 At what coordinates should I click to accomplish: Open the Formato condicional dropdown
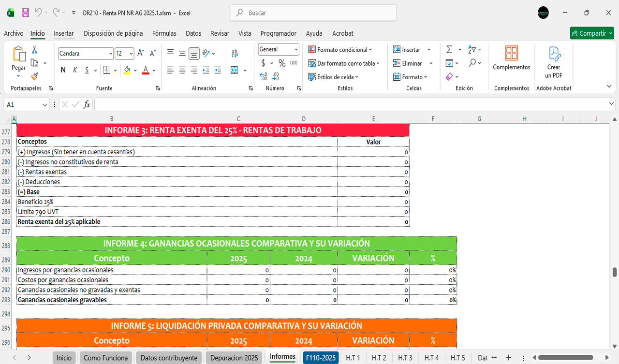340,50
